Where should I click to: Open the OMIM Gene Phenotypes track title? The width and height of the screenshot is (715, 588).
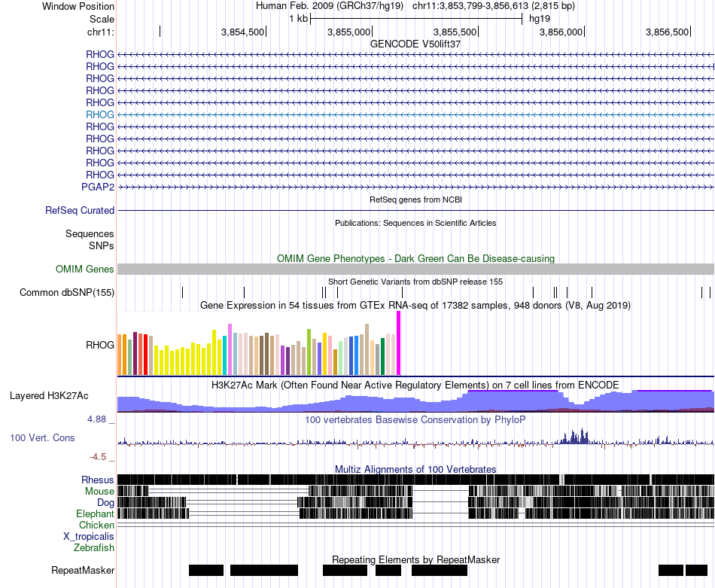click(x=415, y=258)
